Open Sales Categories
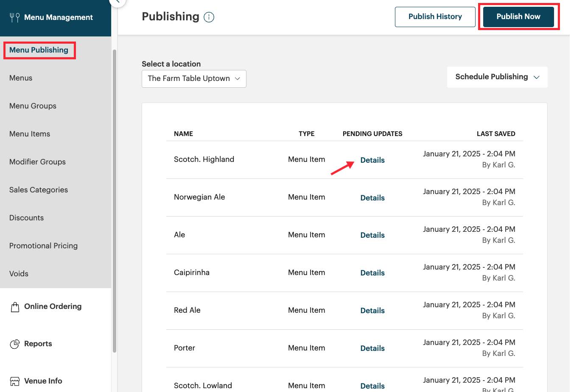The image size is (571, 392). point(38,189)
